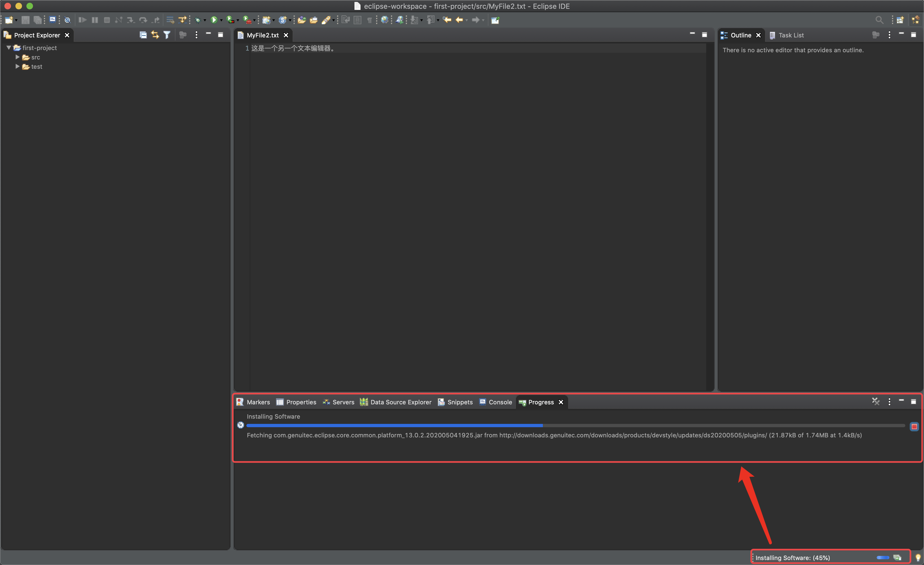Cancel the Installing Software operation

tap(914, 426)
